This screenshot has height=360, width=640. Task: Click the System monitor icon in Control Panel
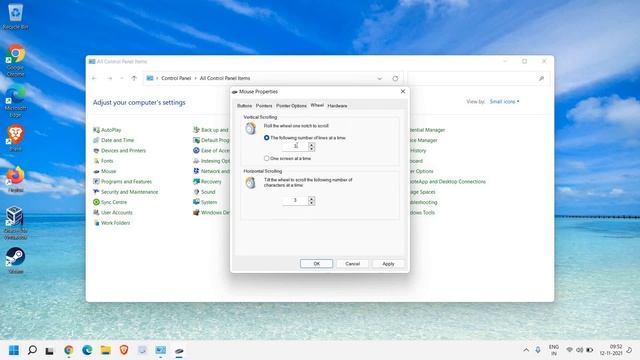click(x=196, y=202)
